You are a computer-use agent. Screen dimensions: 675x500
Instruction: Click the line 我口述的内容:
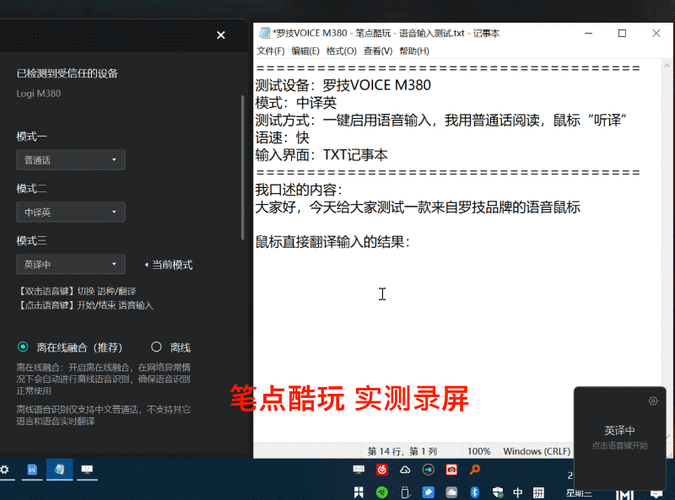point(300,190)
